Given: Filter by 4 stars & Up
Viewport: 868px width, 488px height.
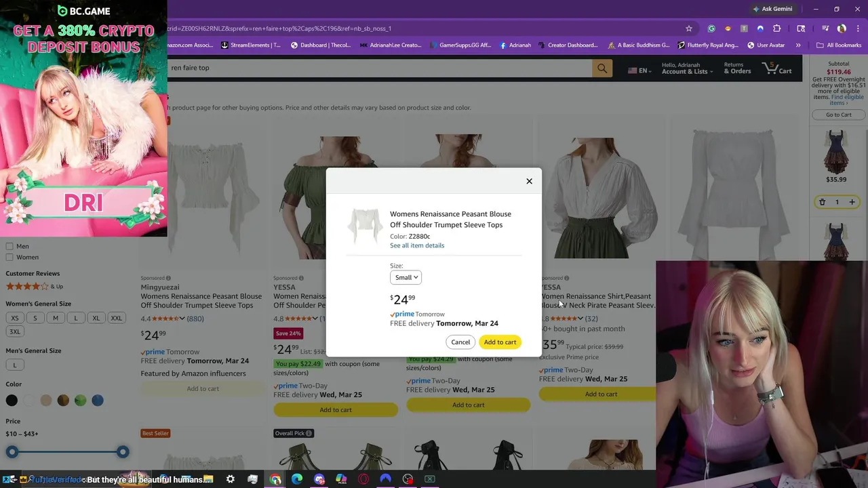Looking at the screenshot, I should (x=35, y=286).
